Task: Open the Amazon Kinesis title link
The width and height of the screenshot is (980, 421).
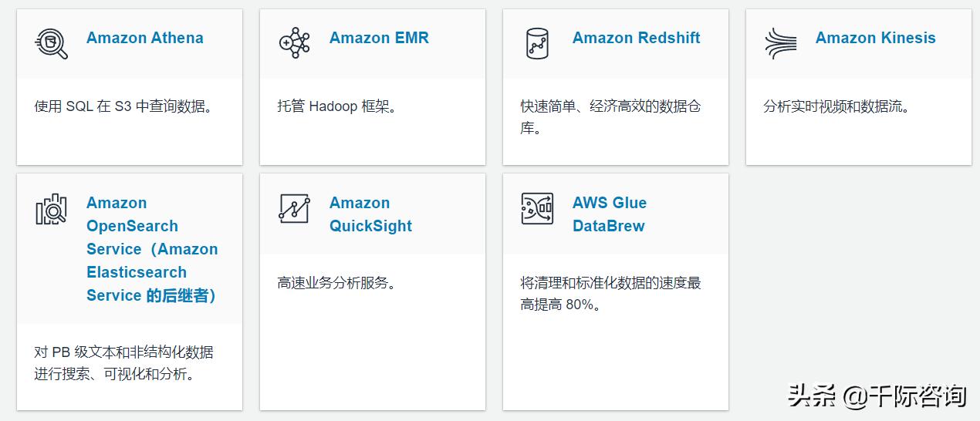Action: [875, 38]
